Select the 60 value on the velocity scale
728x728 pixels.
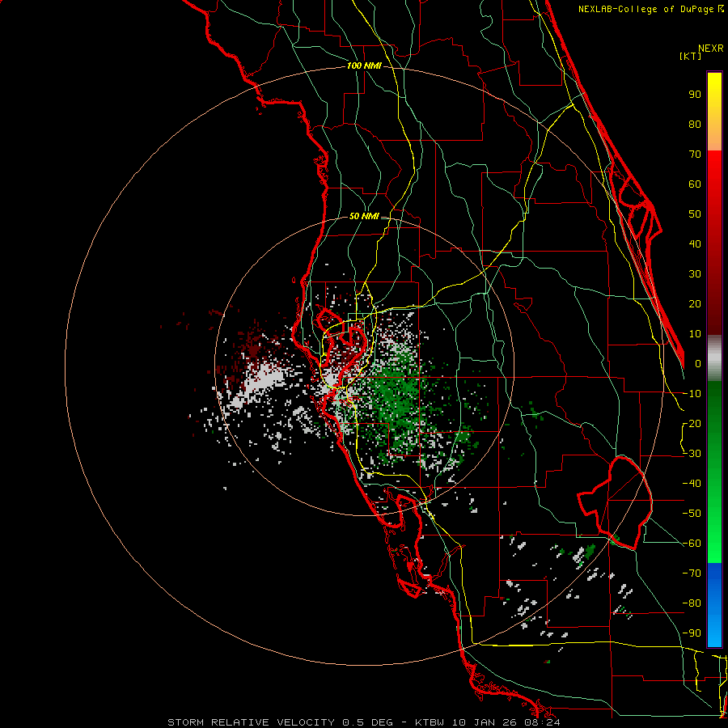click(695, 184)
